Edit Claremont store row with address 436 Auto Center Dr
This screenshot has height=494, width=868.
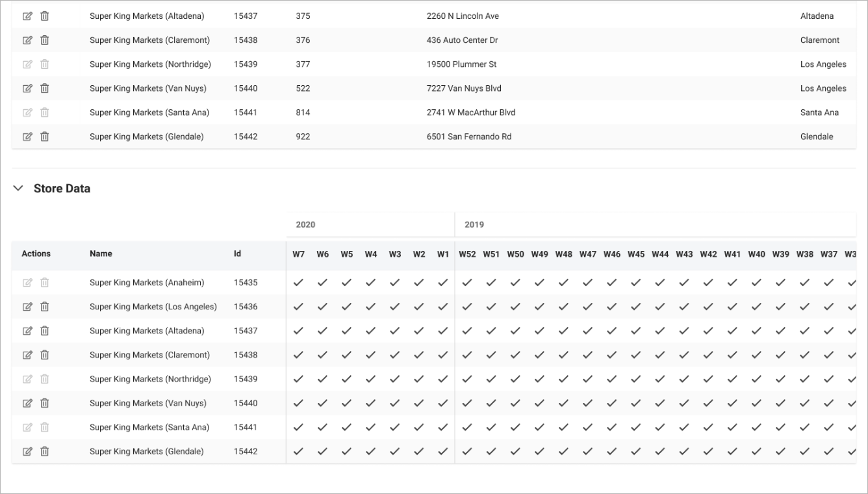tap(27, 40)
